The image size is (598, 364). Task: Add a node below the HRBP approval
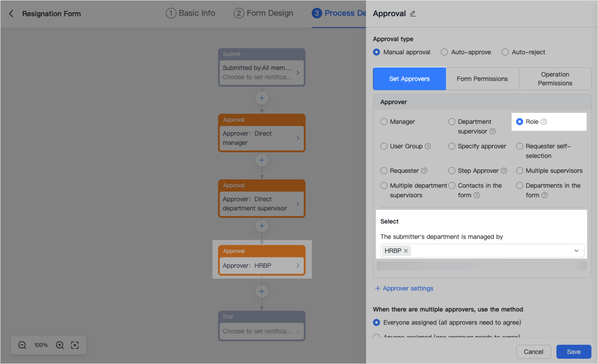tap(262, 291)
